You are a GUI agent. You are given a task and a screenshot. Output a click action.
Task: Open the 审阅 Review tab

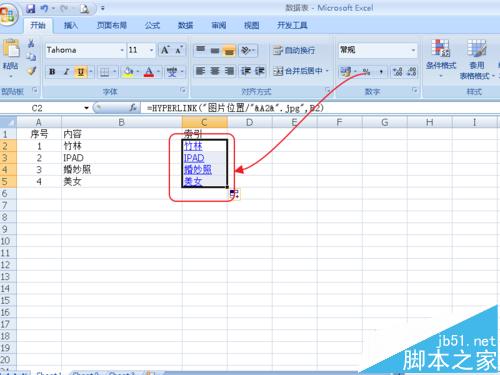click(x=219, y=25)
